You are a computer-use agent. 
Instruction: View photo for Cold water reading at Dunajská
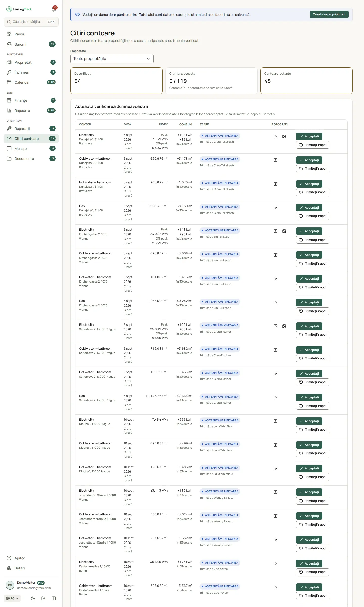[x=276, y=160]
